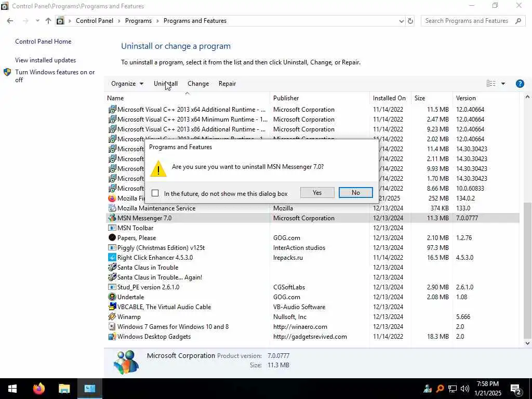The height and width of the screenshot is (399, 532).
Task: Click the GOG.com publisher cell for Undertale
Action: click(287, 297)
